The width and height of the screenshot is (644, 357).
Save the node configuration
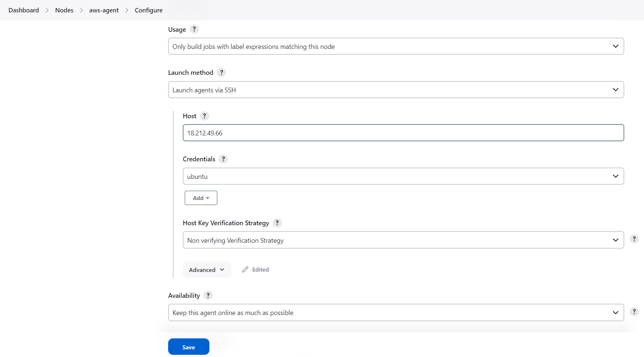click(189, 346)
